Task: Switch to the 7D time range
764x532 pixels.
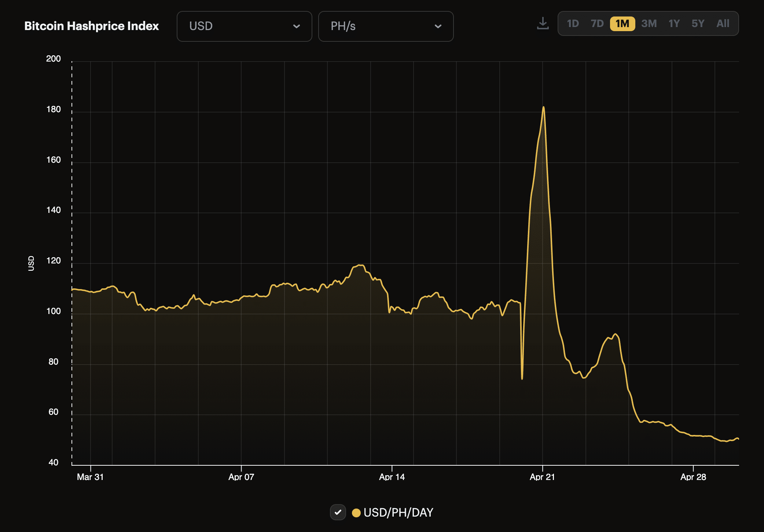Action: point(597,24)
